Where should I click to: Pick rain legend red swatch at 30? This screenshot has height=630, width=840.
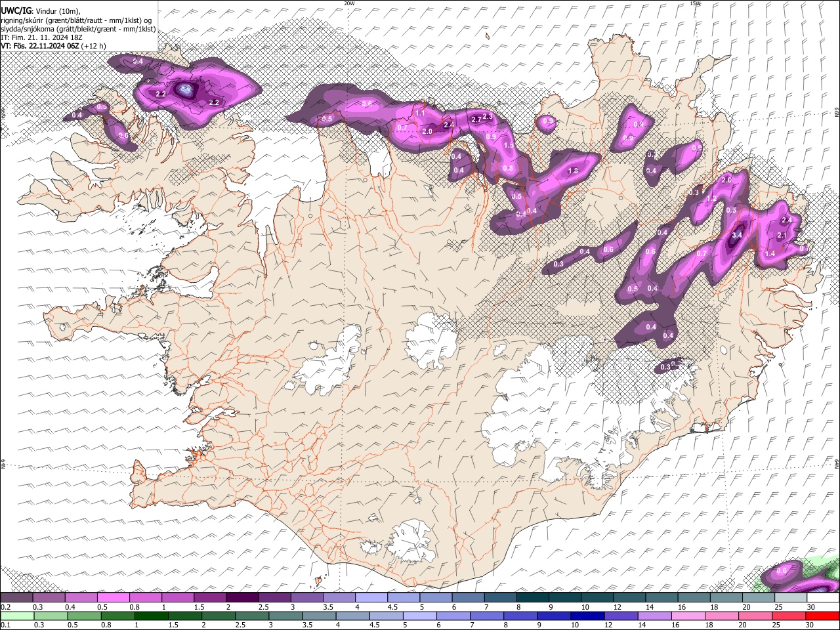822,616
